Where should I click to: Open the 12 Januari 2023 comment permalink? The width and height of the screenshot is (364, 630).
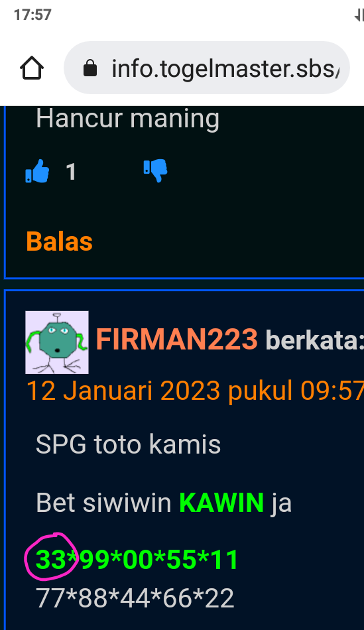(x=195, y=391)
